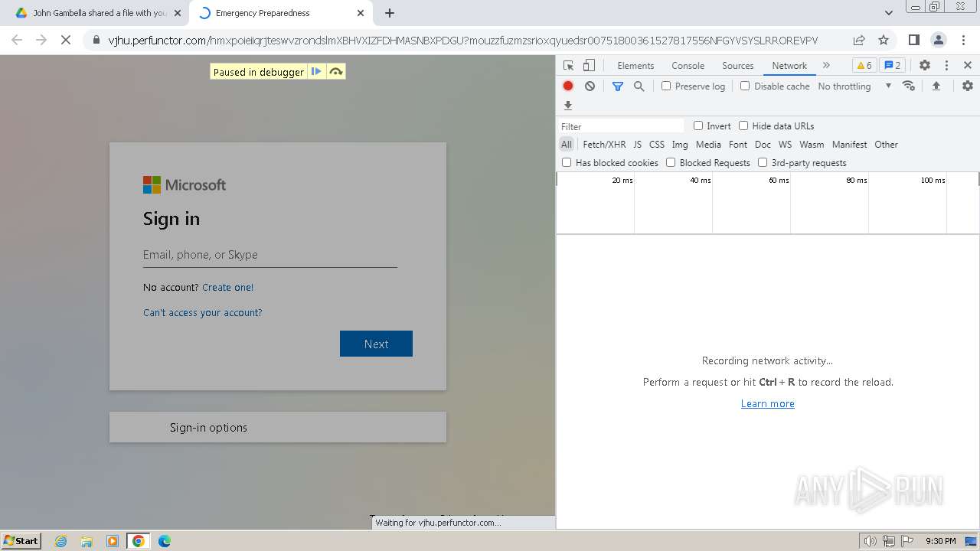This screenshot has width=980, height=551.
Task: Open the tab search dropdown arrow
Action: (x=888, y=13)
